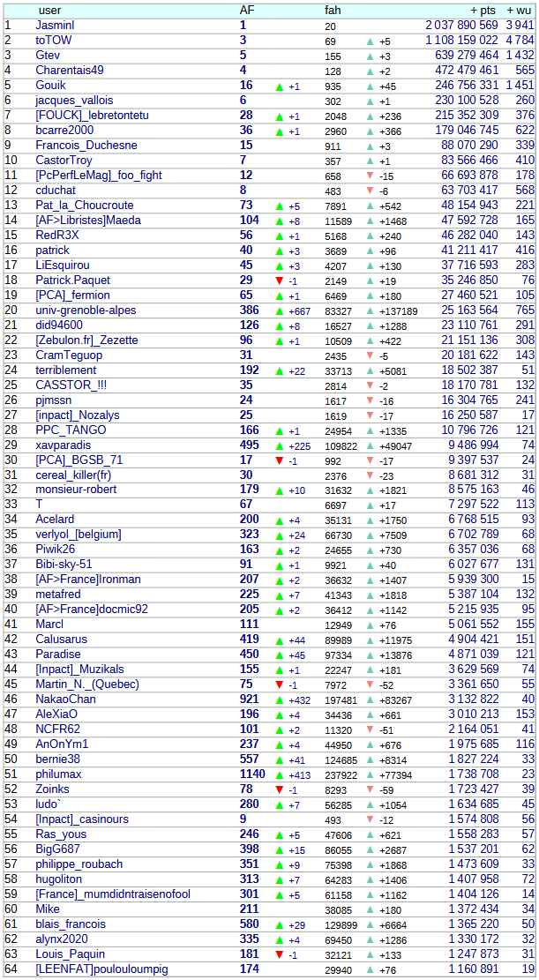Click the fah down arrow beside CASSTOR_!!! -2
This screenshot has width=539, height=980.
(371, 385)
